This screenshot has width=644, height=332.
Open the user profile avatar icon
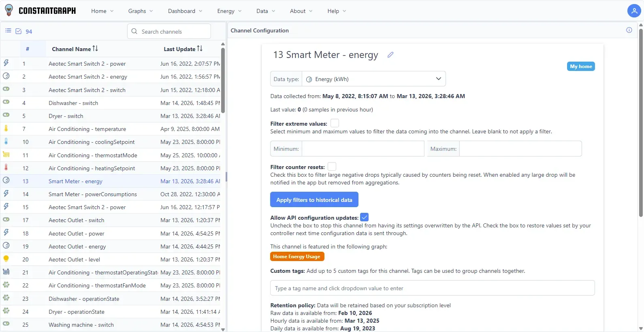point(633,11)
